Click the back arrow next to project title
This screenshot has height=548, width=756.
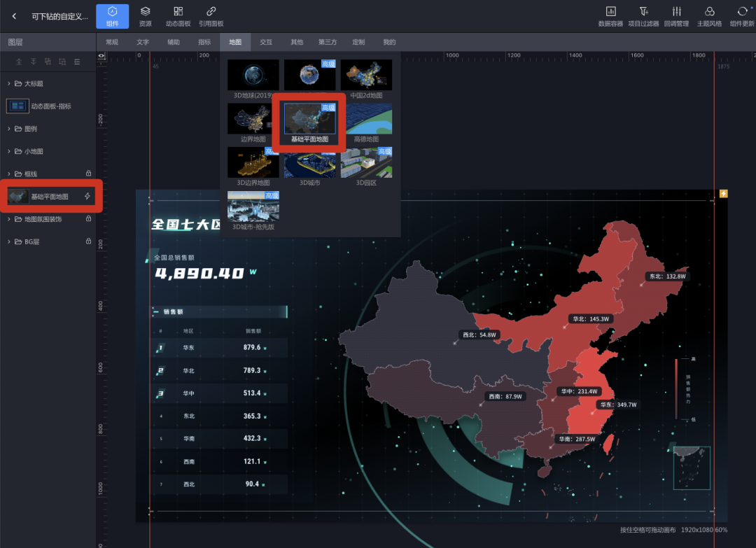(x=14, y=15)
